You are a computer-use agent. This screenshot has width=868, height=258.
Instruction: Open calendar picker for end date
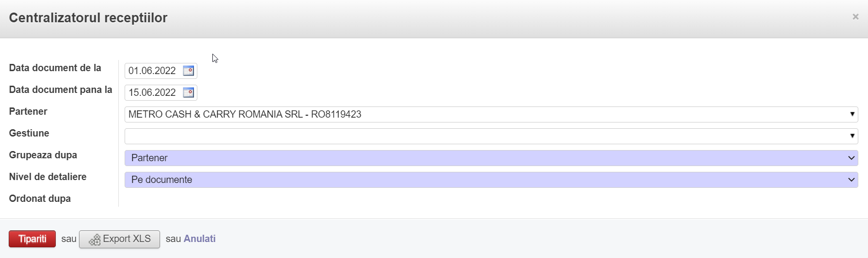(188, 92)
